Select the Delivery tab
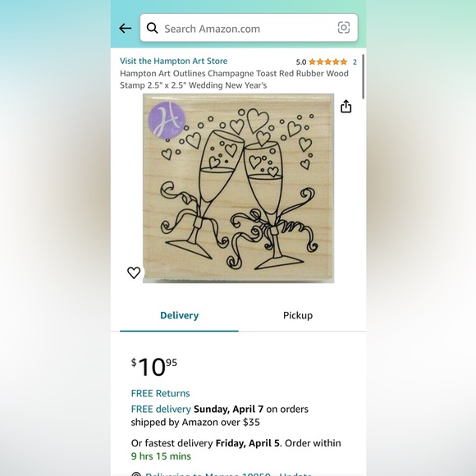The image size is (476, 476). [x=179, y=315]
